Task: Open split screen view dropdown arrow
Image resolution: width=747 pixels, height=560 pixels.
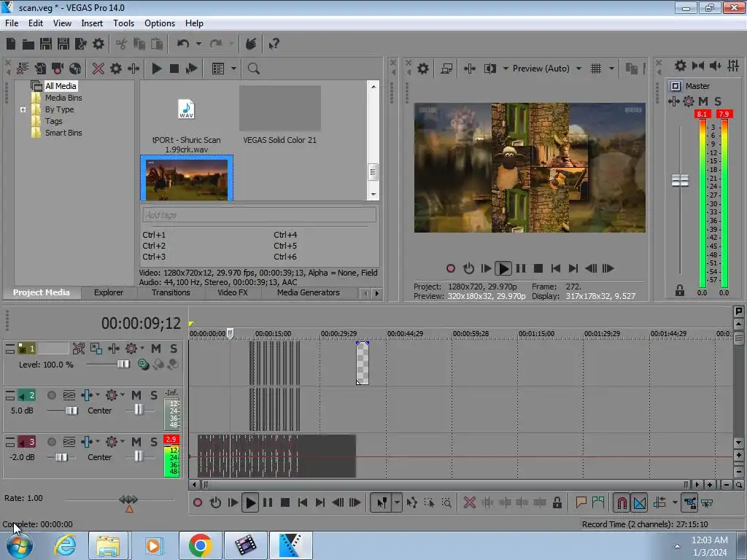Action: [x=506, y=69]
